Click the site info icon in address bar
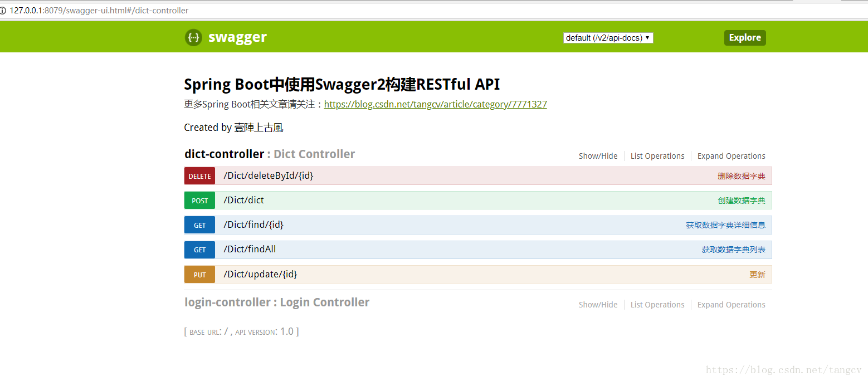The height and width of the screenshot is (381, 868). 3,11
